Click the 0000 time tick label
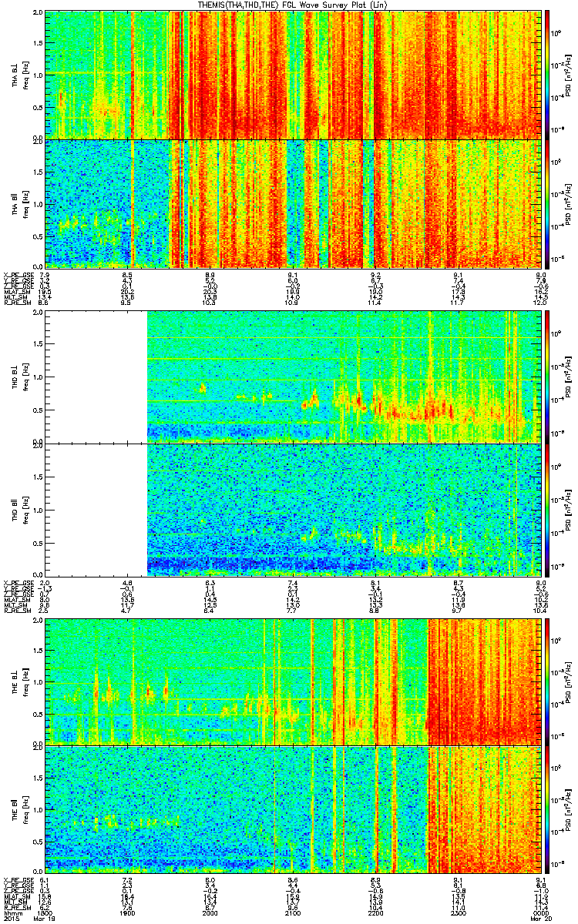The width and height of the screenshot is (578, 924). pyautogui.click(x=540, y=913)
